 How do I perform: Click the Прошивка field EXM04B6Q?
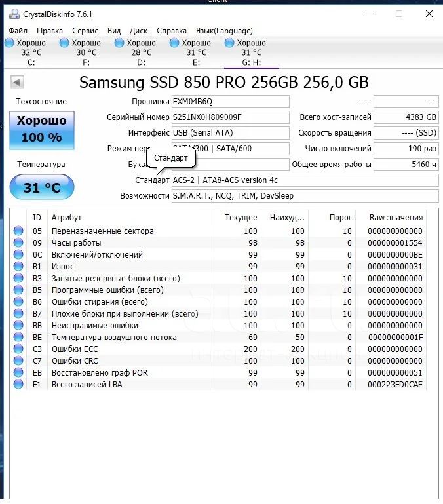[x=231, y=102]
